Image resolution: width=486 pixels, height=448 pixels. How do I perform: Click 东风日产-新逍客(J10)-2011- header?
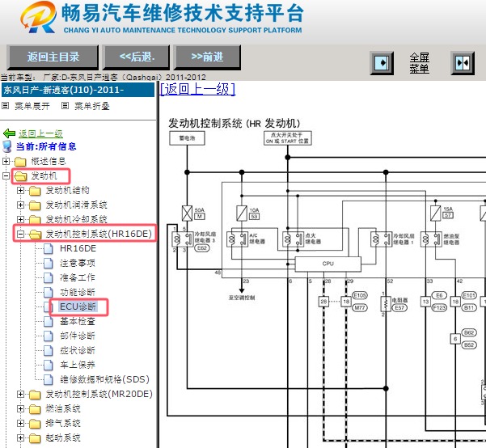pos(78,90)
